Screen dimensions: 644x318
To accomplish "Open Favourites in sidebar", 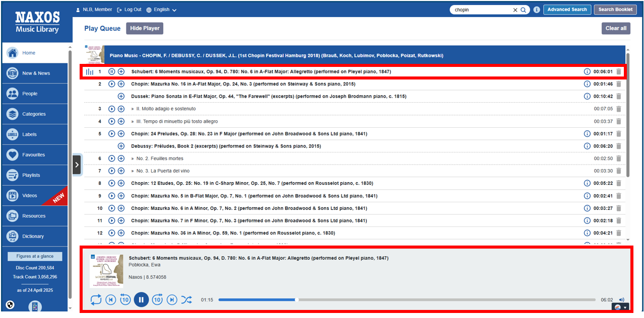I will (x=35, y=155).
